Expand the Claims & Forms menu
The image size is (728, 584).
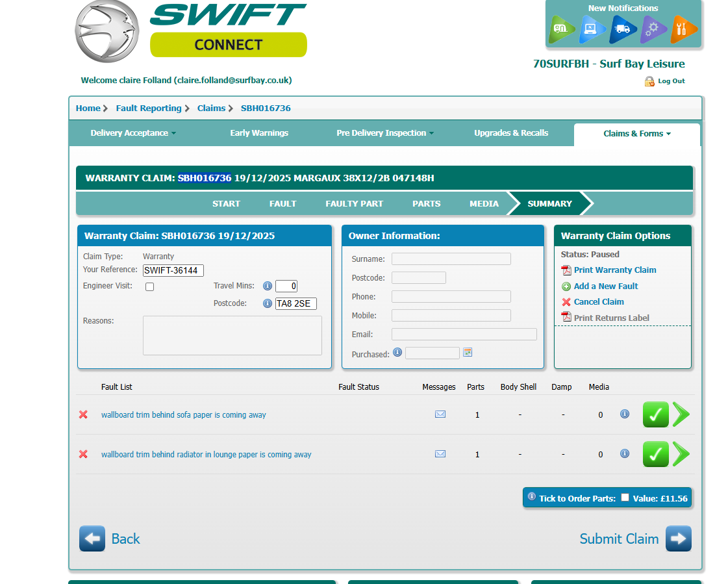click(637, 134)
